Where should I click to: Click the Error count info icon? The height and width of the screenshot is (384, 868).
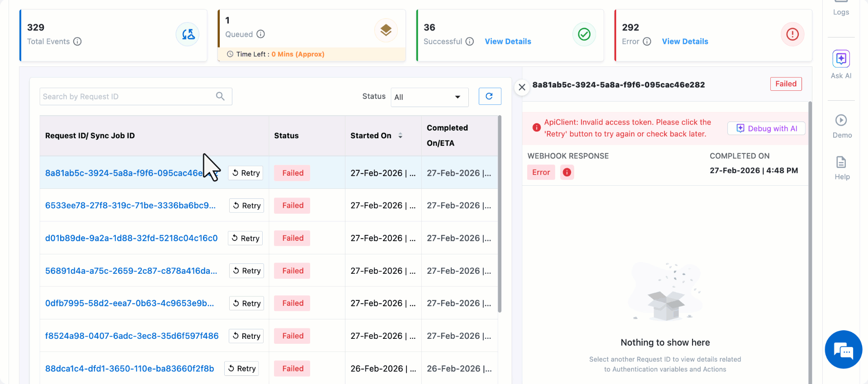[x=647, y=42]
